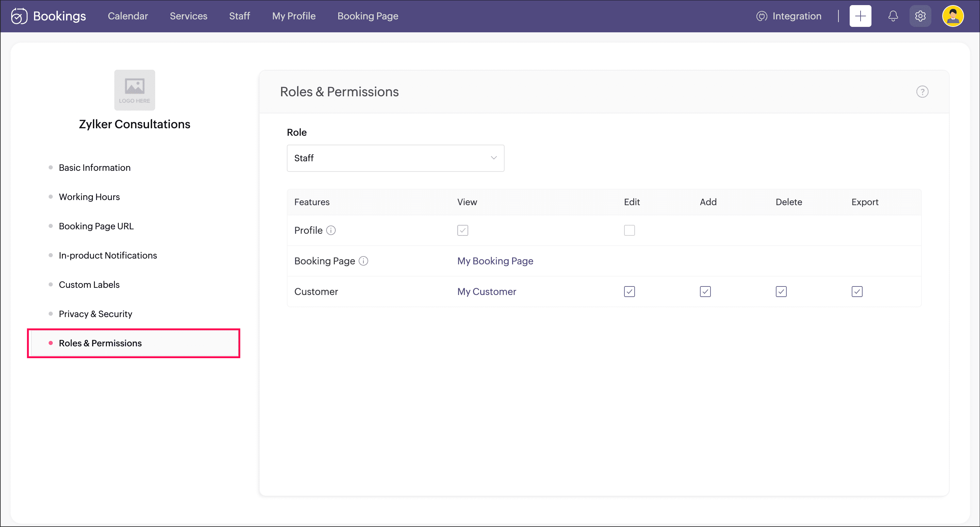Click the plus quick-add button
Image resolution: width=980 pixels, height=527 pixels.
(860, 16)
